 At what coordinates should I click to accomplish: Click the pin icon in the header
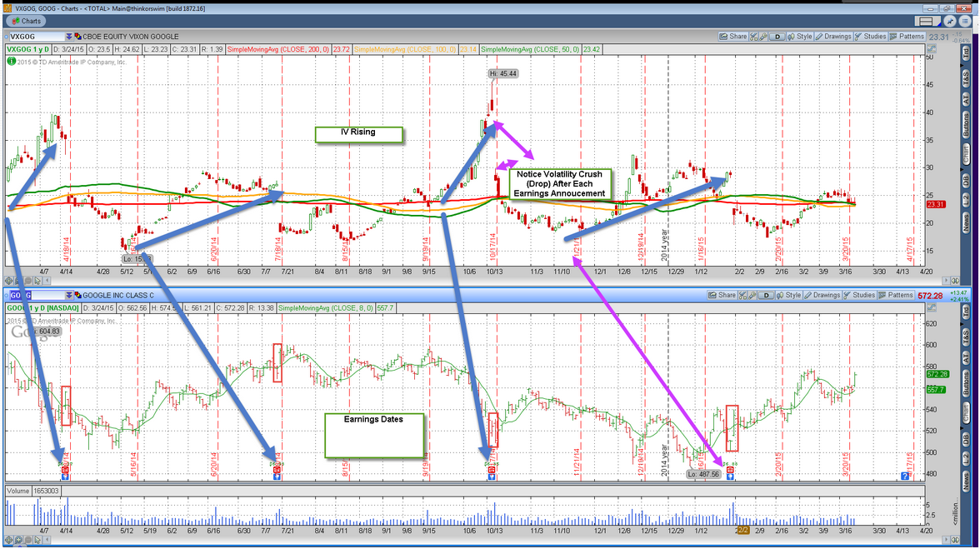click(950, 21)
